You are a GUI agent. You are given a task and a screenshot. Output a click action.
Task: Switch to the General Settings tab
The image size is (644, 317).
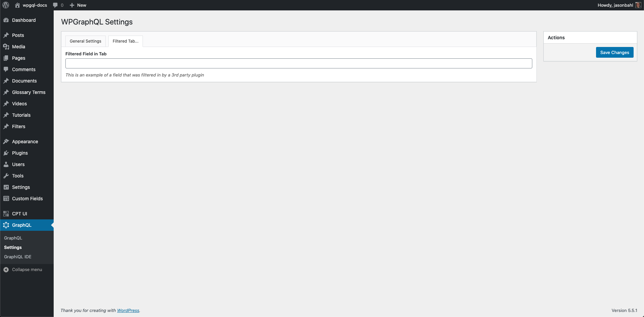86,41
